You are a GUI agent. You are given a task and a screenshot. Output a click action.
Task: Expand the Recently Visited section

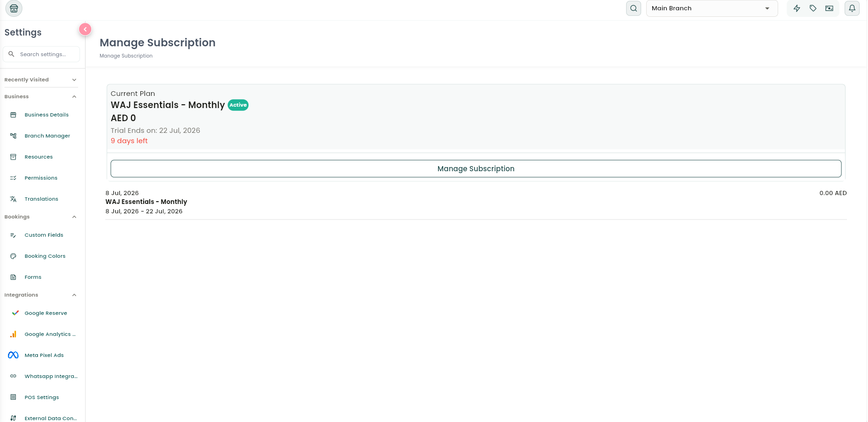click(x=41, y=80)
